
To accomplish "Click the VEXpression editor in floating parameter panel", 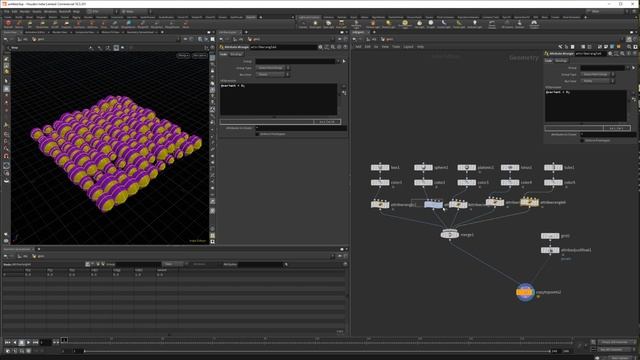I will [x=586, y=106].
